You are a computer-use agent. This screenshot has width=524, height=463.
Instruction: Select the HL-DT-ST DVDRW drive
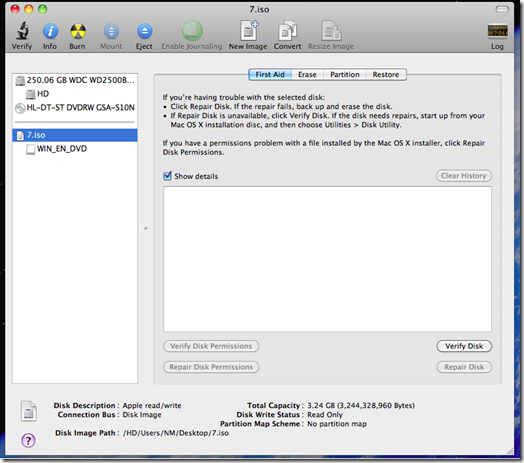pyautogui.click(x=75, y=108)
